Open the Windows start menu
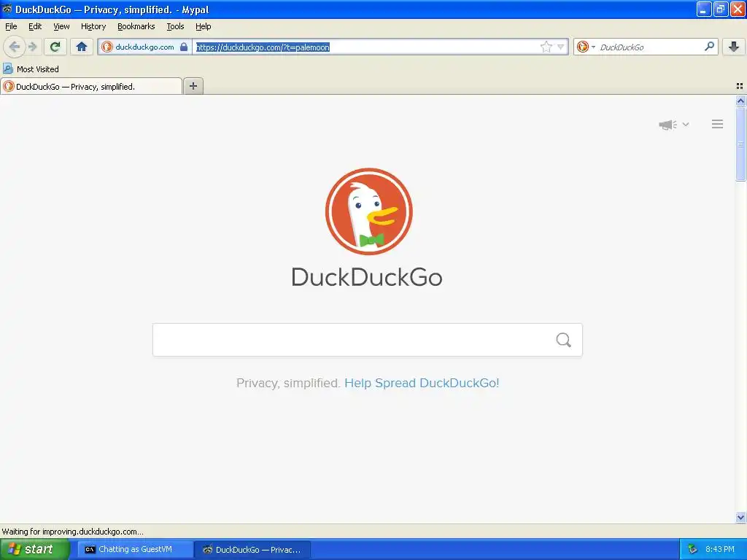Screen dimensions: 747x560 tap(35, 549)
